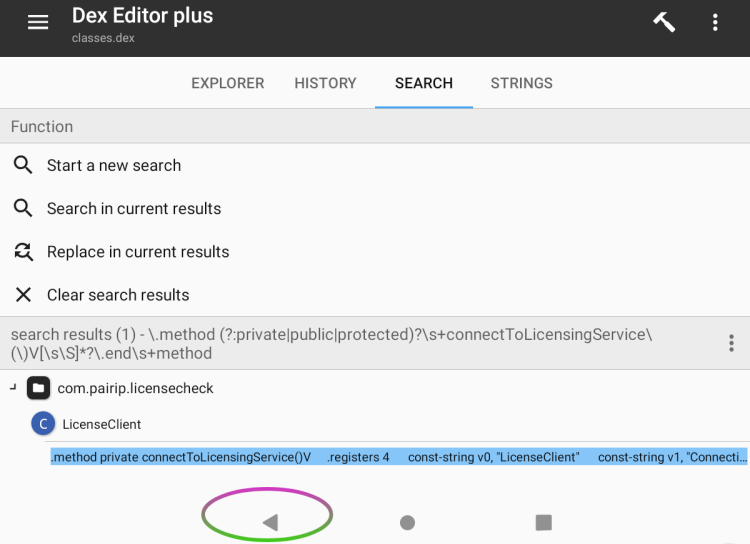This screenshot has width=750, height=544.
Task: Open the hamburger navigation menu
Action: click(38, 22)
